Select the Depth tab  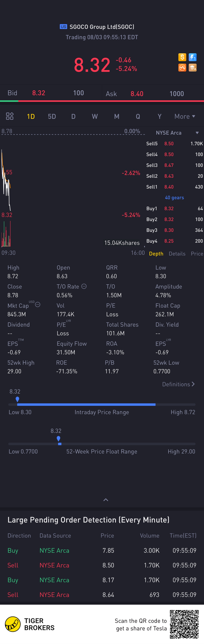(156, 254)
